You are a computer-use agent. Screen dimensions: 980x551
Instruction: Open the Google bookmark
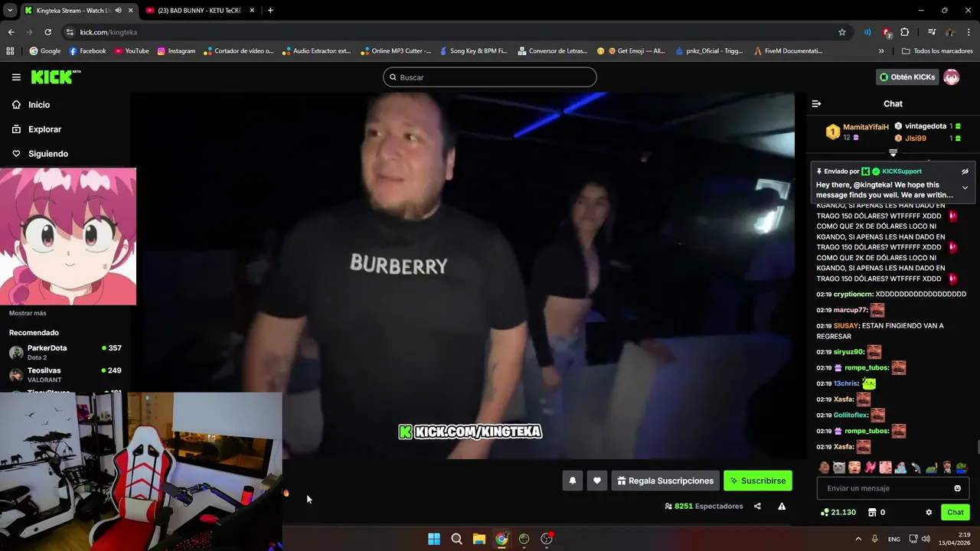(x=45, y=51)
